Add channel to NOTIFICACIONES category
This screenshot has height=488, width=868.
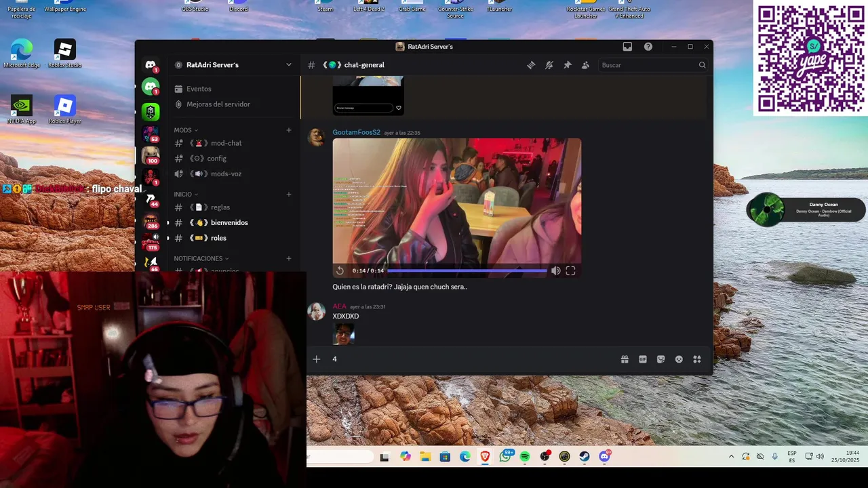289,258
